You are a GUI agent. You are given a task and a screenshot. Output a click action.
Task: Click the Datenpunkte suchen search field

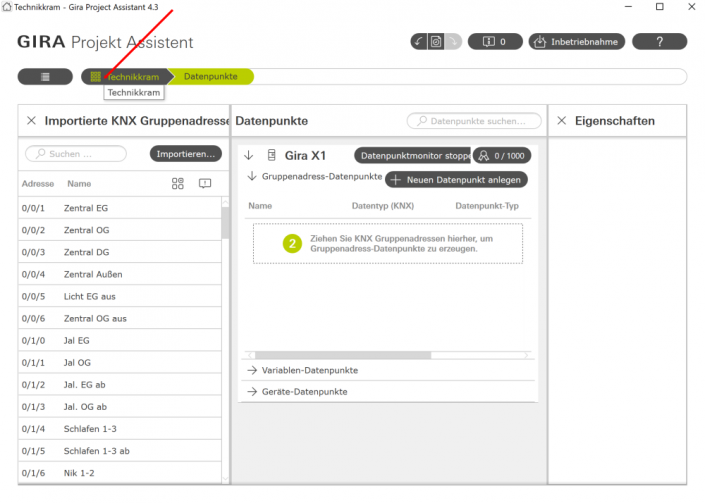coord(474,121)
